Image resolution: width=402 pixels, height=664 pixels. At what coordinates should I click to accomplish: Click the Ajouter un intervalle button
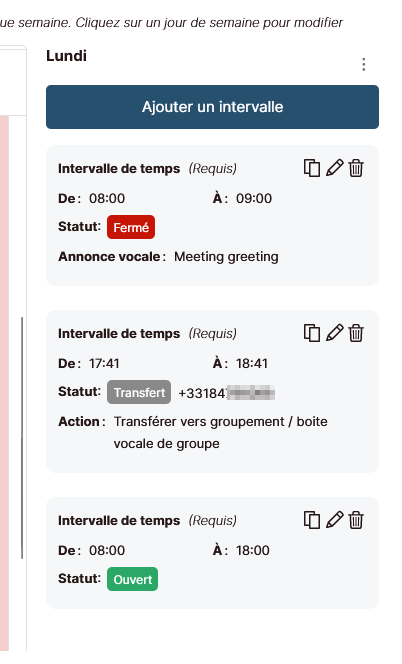(x=212, y=107)
